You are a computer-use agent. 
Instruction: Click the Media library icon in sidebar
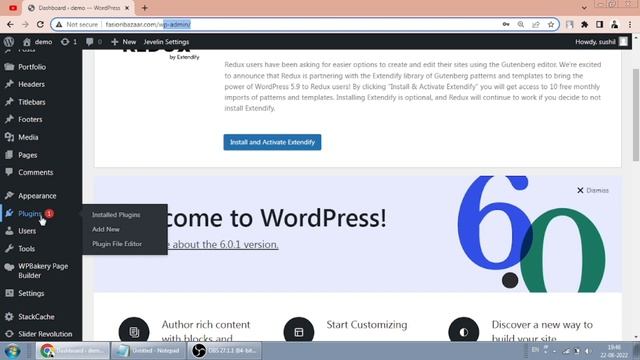[x=9, y=137]
